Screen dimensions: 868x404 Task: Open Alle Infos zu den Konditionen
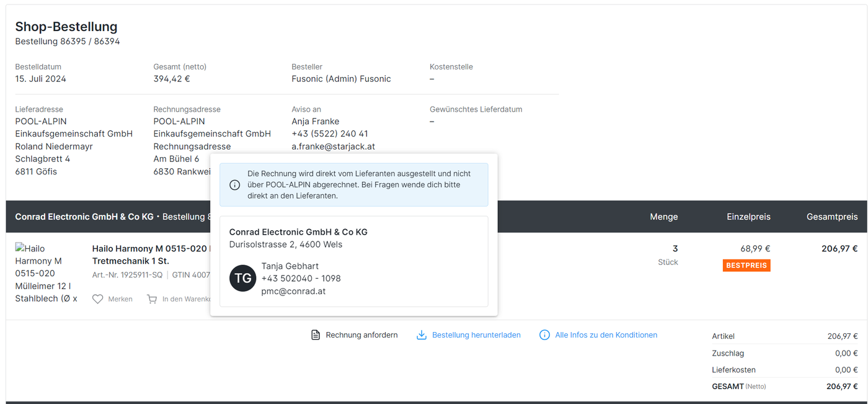coord(606,335)
